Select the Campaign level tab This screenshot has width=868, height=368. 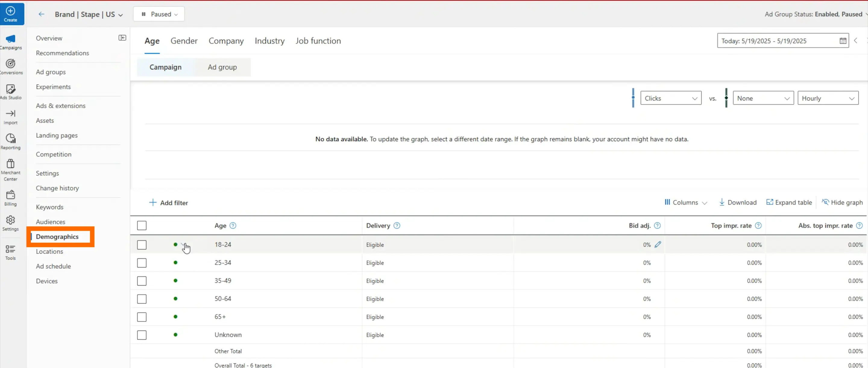(x=165, y=67)
